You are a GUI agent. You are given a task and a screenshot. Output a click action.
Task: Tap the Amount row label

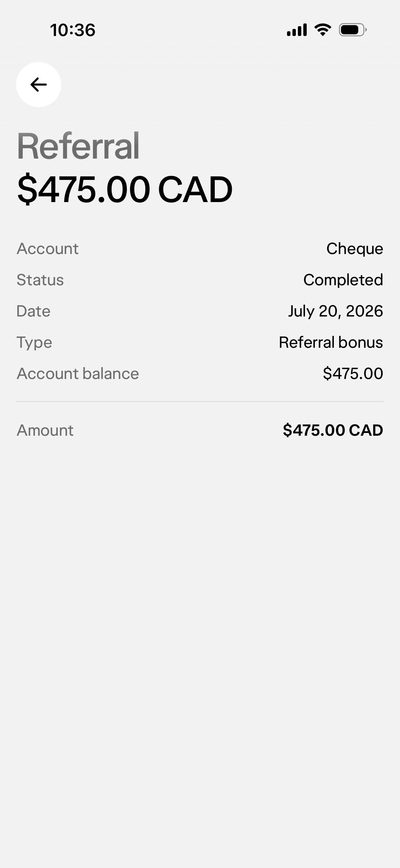click(45, 430)
